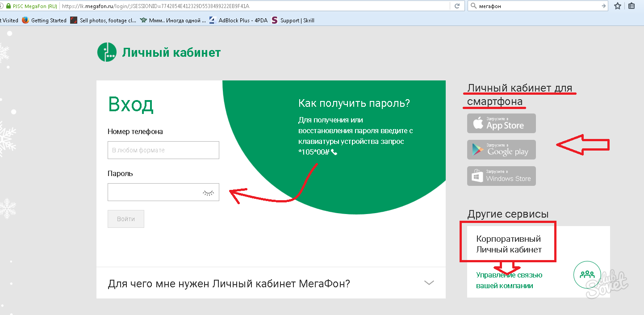The width and height of the screenshot is (644, 315).
Task: Click the corporate users group icon
Action: 587,274
